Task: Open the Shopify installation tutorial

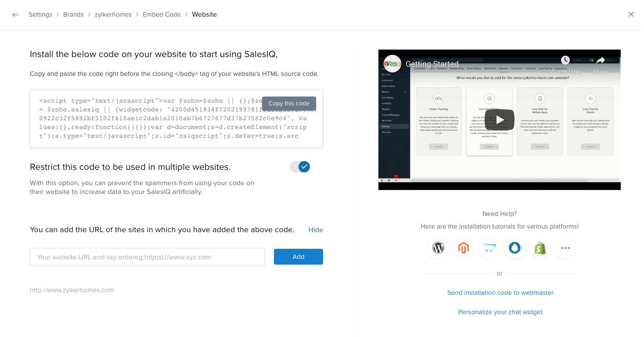Action: point(540,248)
